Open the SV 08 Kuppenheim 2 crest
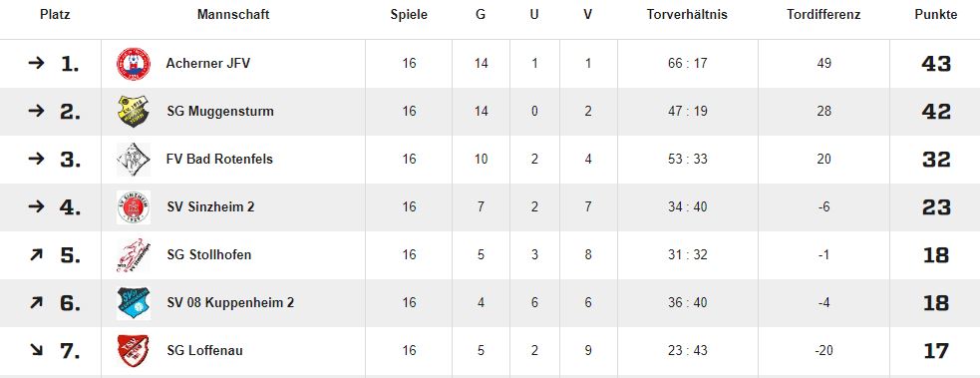 (x=134, y=303)
